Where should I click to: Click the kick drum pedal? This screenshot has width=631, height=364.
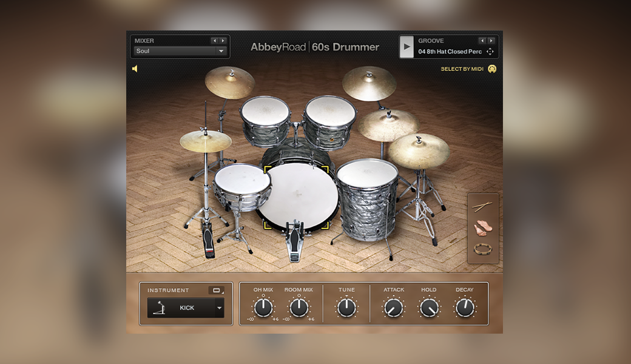pos(295,240)
